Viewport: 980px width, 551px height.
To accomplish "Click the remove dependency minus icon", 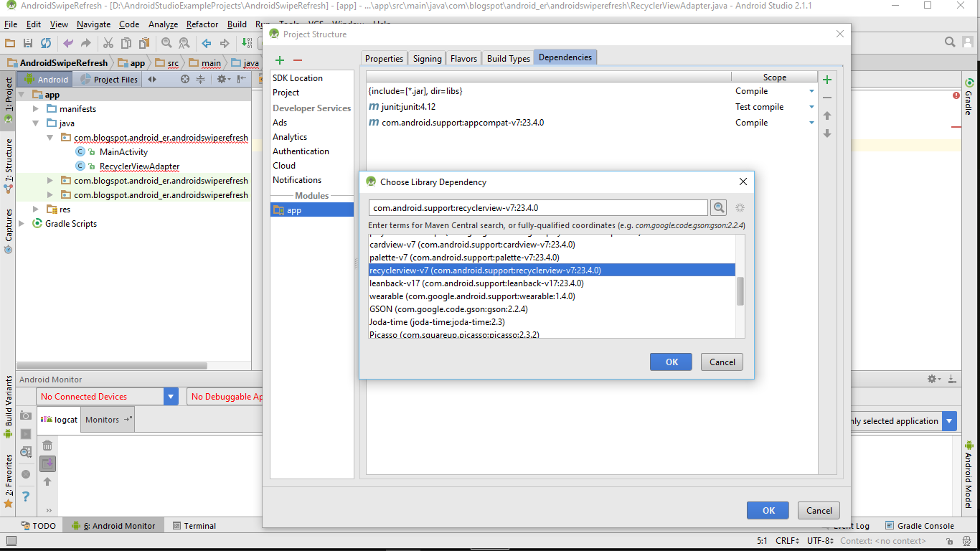I will (x=827, y=98).
